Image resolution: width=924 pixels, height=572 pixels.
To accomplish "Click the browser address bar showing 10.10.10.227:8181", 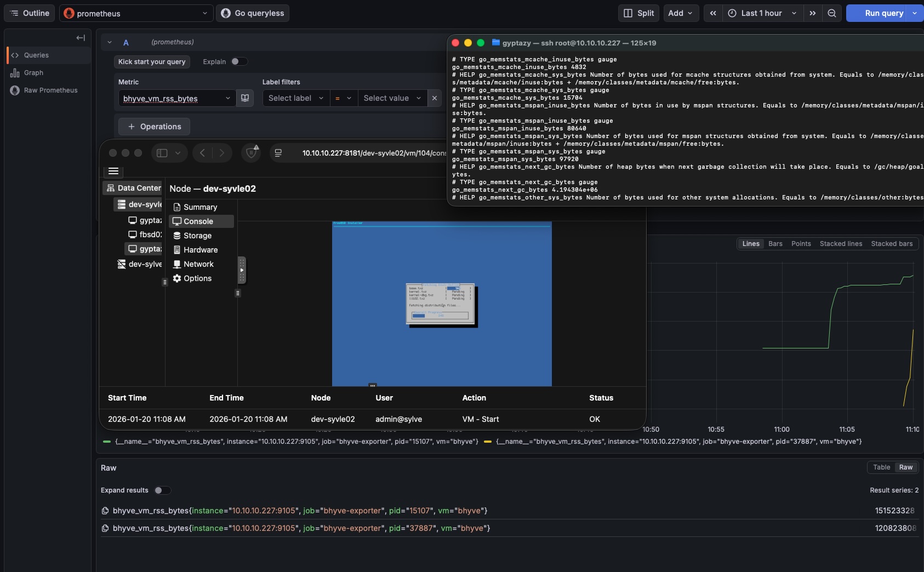I will coord(373,153).
